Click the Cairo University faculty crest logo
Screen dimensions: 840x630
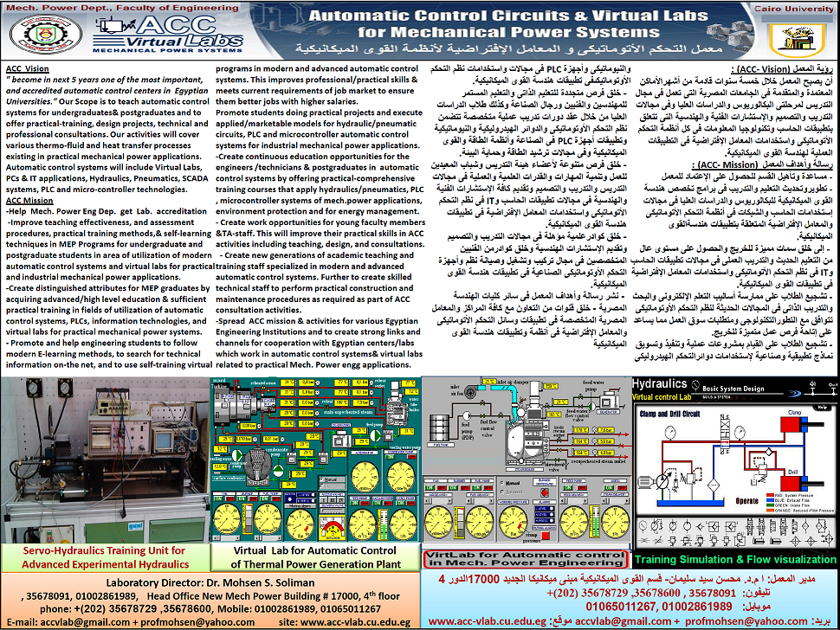pyautogui.click(x=47, y=35)
